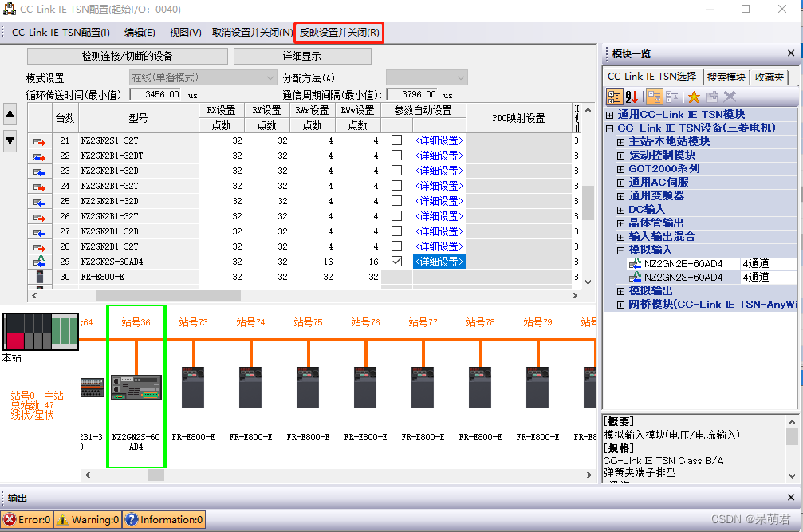Click the move-up arrow button beside station table
Image resolution: width=803 pixels, height=532 pixels.
click(10, 114)
